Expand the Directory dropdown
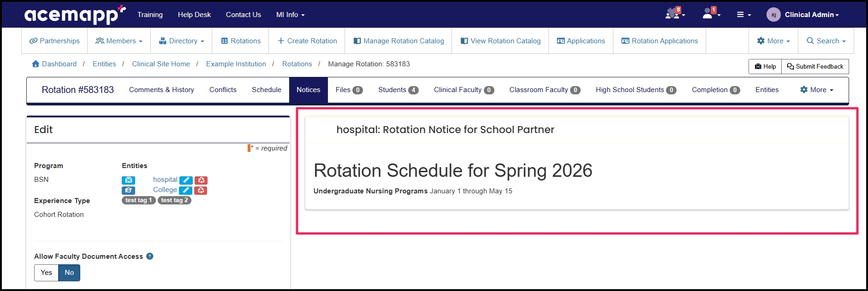 (181, 41)
